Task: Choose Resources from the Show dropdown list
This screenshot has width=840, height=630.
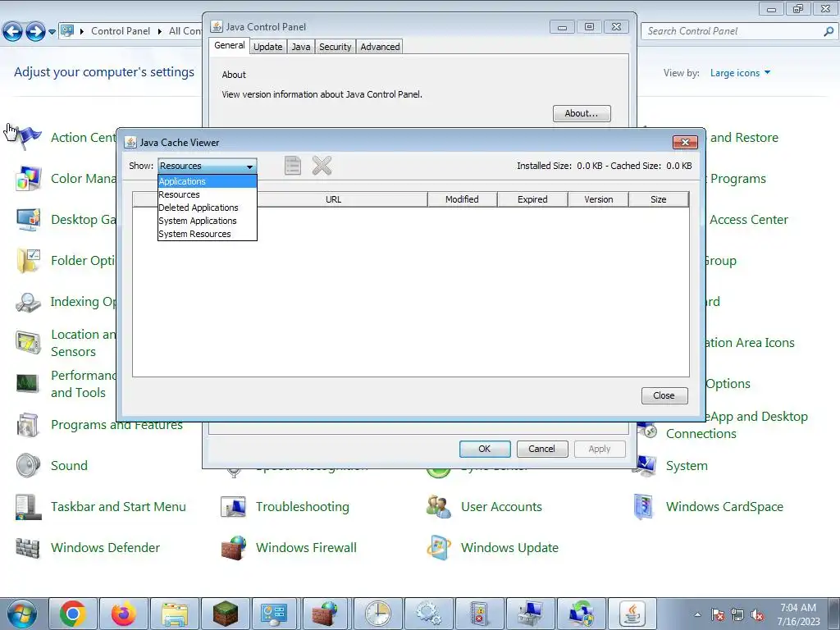Action: click(208, 194)
